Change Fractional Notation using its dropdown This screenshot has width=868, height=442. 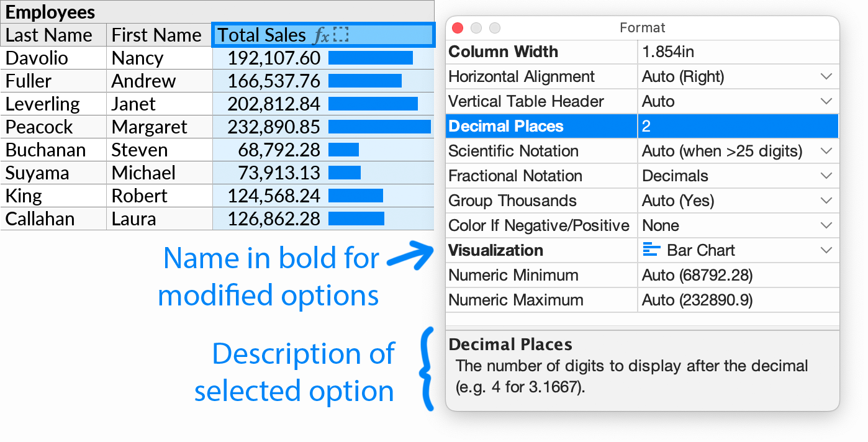pos(826,176)
